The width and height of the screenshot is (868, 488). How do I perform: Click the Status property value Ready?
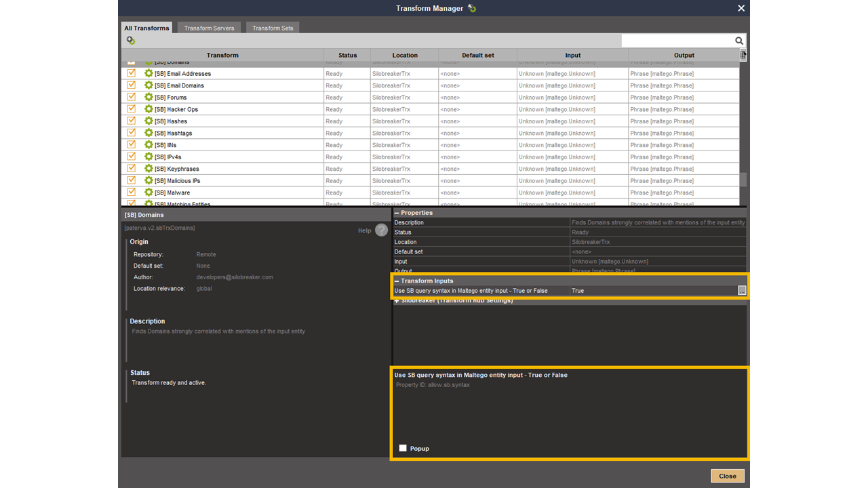pos(580,232)
